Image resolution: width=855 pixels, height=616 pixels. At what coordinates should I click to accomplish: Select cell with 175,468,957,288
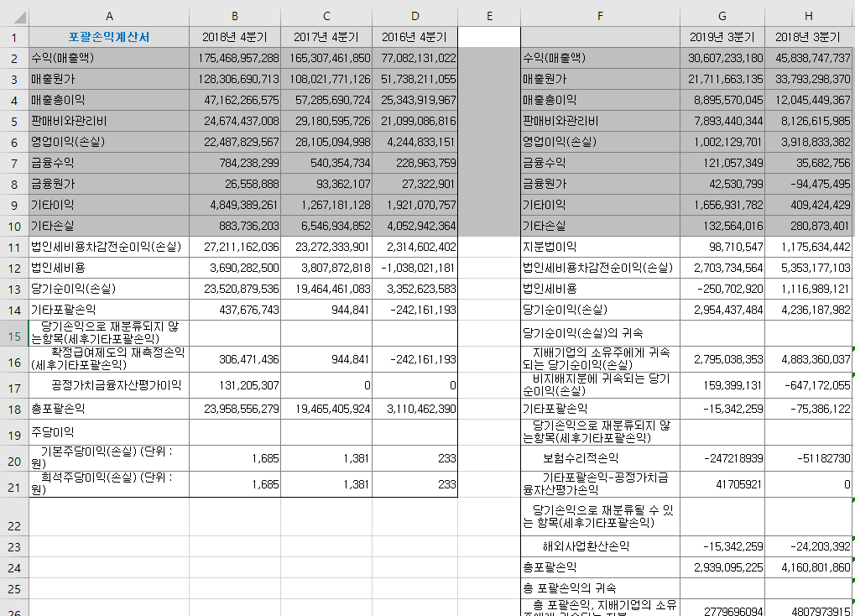[x=235, y=58]
